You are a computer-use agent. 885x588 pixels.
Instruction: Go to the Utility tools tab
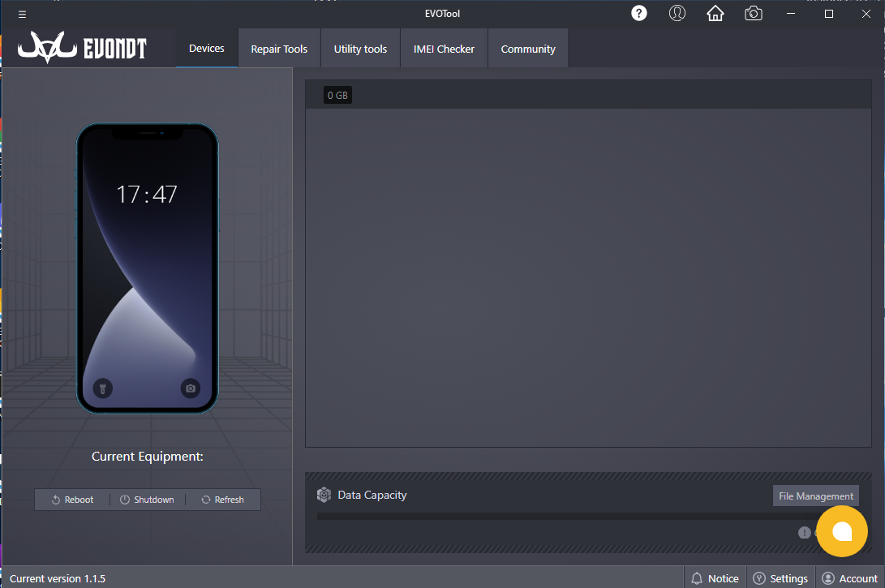tap(360, 49)
